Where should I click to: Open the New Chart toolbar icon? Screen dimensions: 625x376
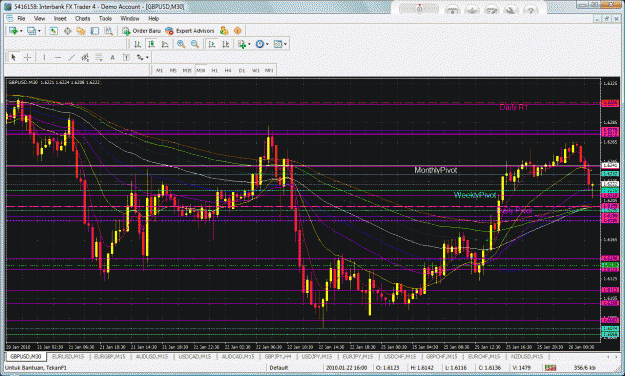click(13, 31)
